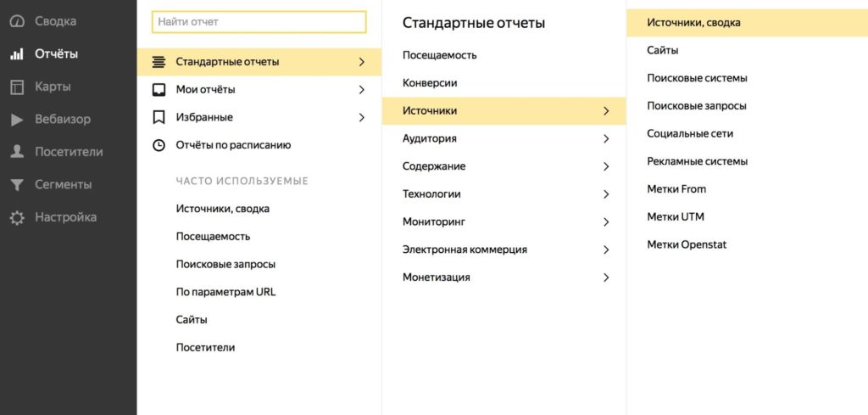Viewport: 868px width, 415px height.
Task: Select Поисковые системы in the sources list
Action: [697, 78]
